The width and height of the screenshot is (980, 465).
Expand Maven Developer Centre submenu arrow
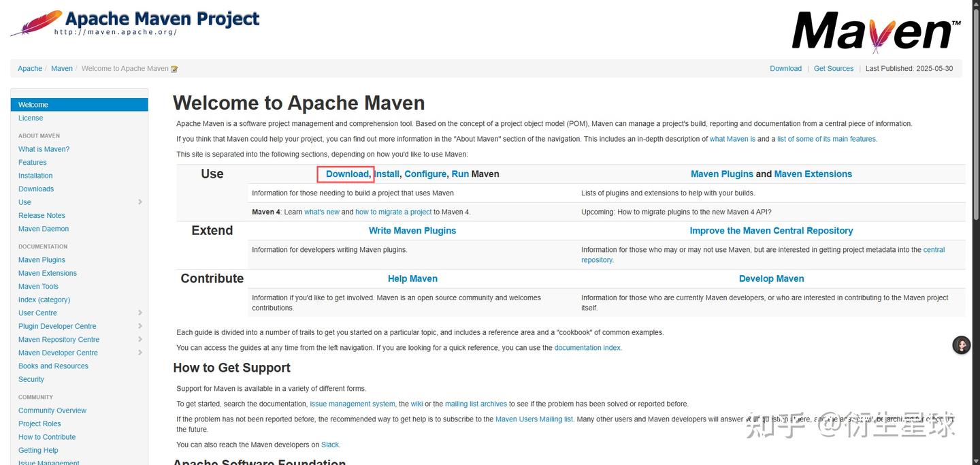coord(140,353)
